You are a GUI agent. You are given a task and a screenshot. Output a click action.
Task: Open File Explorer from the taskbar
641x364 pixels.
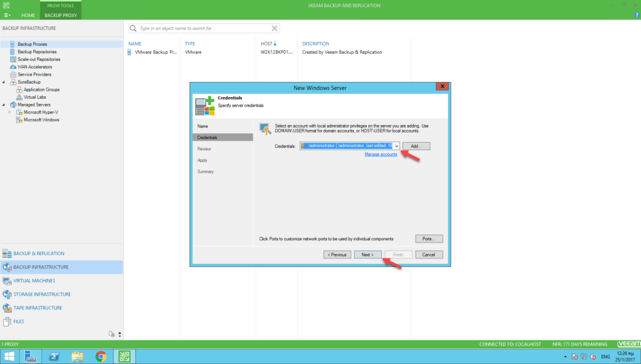[x=77, y=356]
